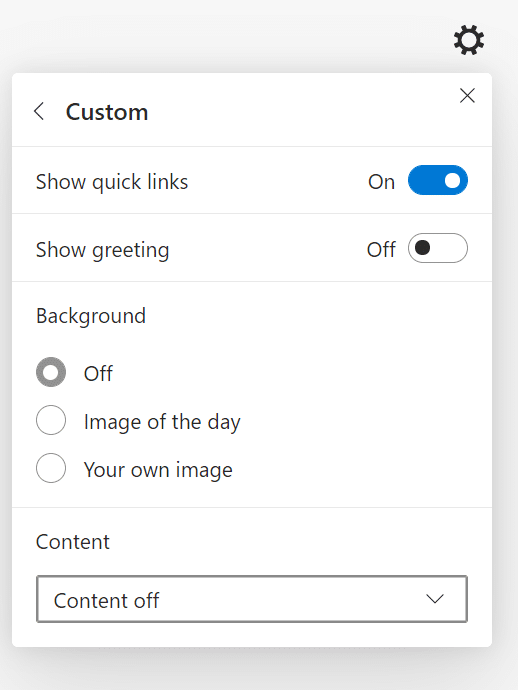Open page settings gear icon
This screenshot has width=518, height=690.
pyautogui.click(x=469, y=40)
